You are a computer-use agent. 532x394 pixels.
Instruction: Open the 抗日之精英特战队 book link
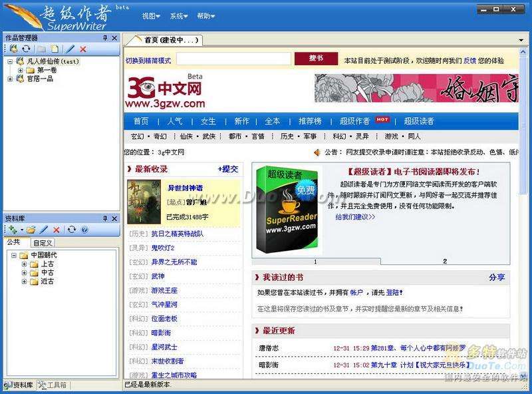point(178,234)
